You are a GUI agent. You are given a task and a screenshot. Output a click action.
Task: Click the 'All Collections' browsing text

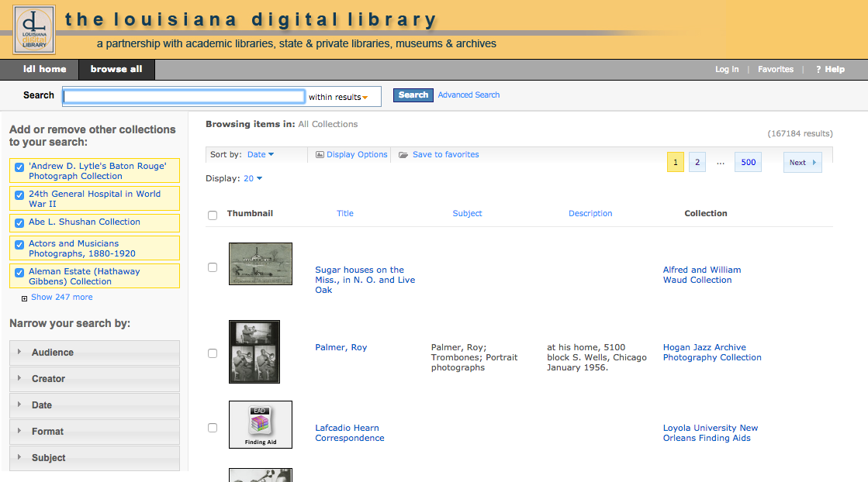pos(327,124)
